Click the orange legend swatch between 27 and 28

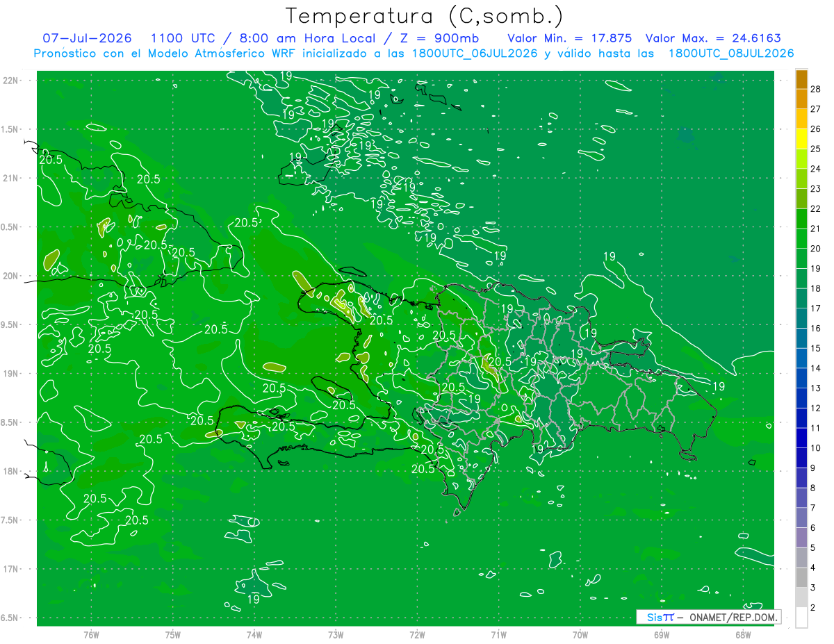pyautogui.click(x=801, y=99)
